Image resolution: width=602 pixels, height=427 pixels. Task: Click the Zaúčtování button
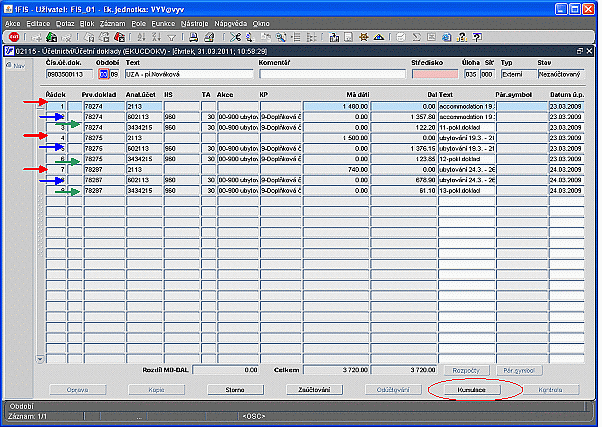point(316,388)
